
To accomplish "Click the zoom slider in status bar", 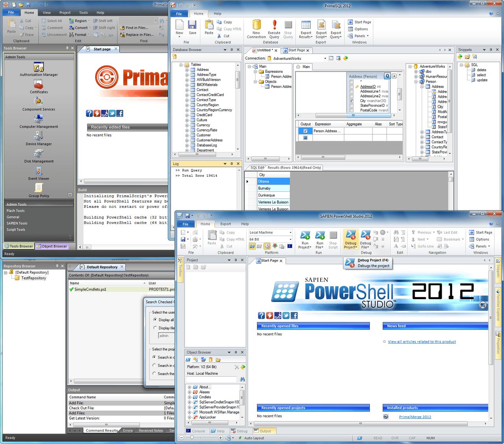I will coord(192,438).
